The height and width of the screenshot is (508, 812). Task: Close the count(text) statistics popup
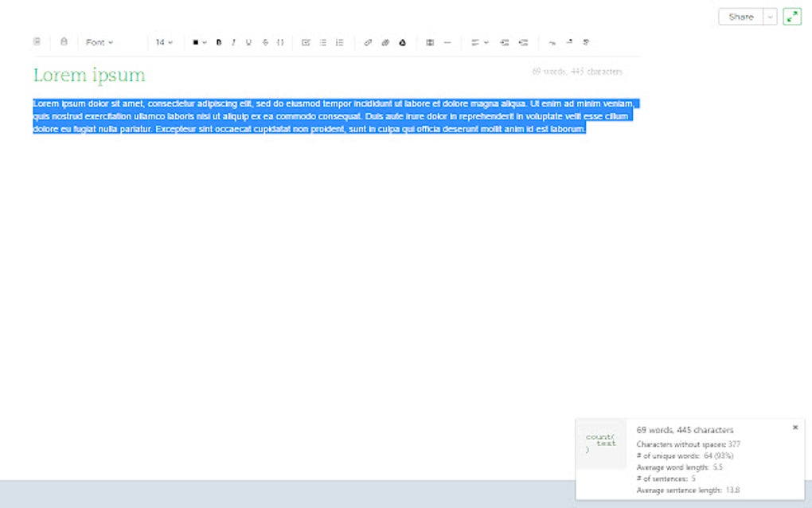(794, 427)
